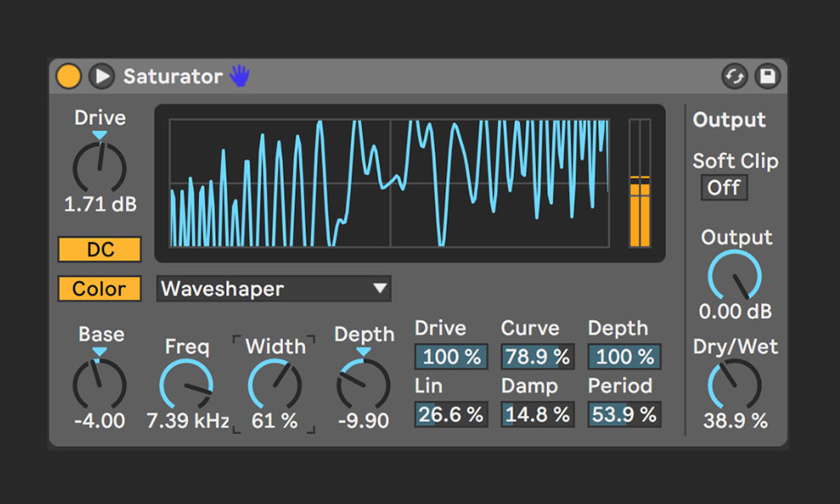The image size is (840, 504).
Task: Click the Width knob
Action: tap(274, 385)
